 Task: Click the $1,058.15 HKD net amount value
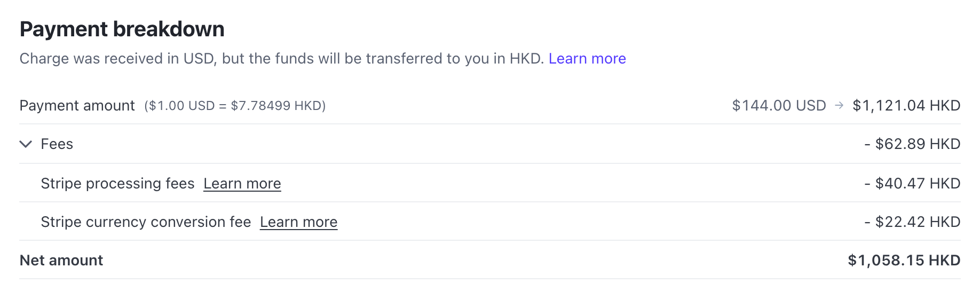(904, 261)
